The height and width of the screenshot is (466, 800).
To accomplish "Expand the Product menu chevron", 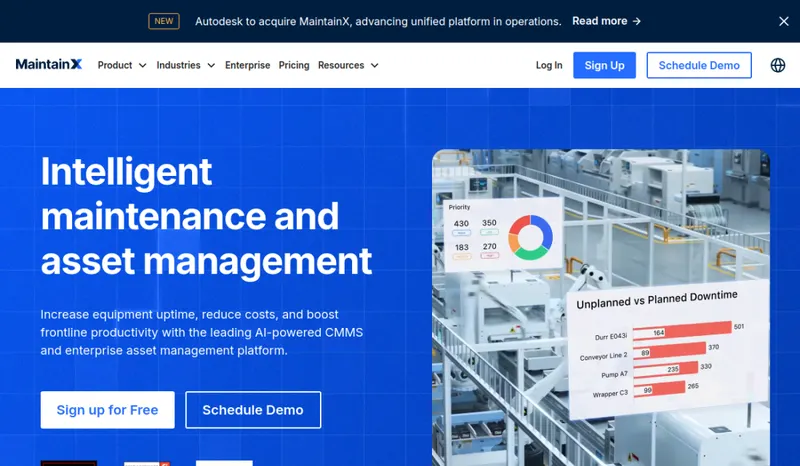I will [143, 65].
